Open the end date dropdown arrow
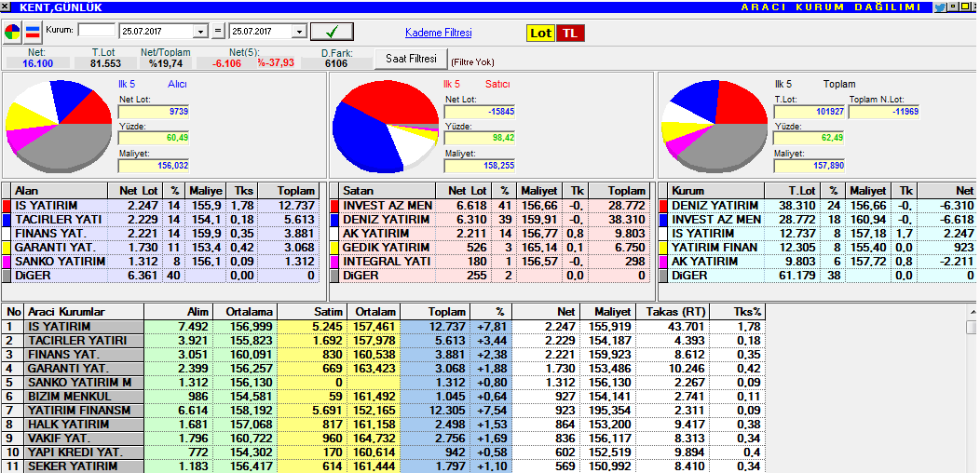 (x=299, y=32)
